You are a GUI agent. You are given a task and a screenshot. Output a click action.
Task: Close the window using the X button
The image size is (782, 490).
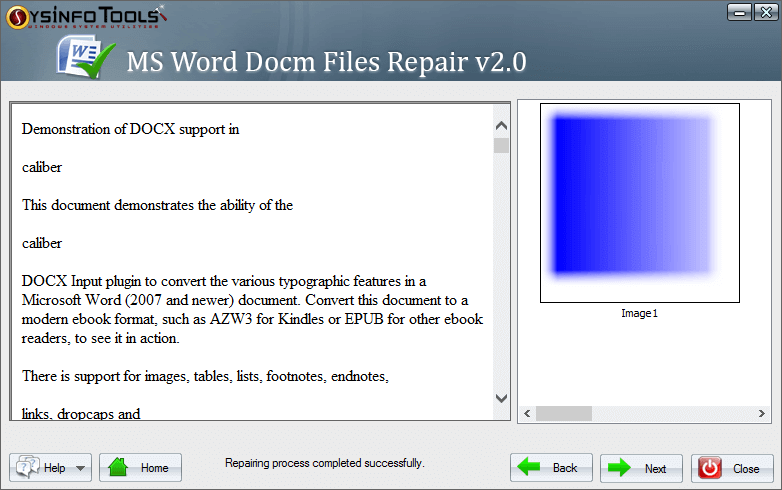(x=766, y=12)
